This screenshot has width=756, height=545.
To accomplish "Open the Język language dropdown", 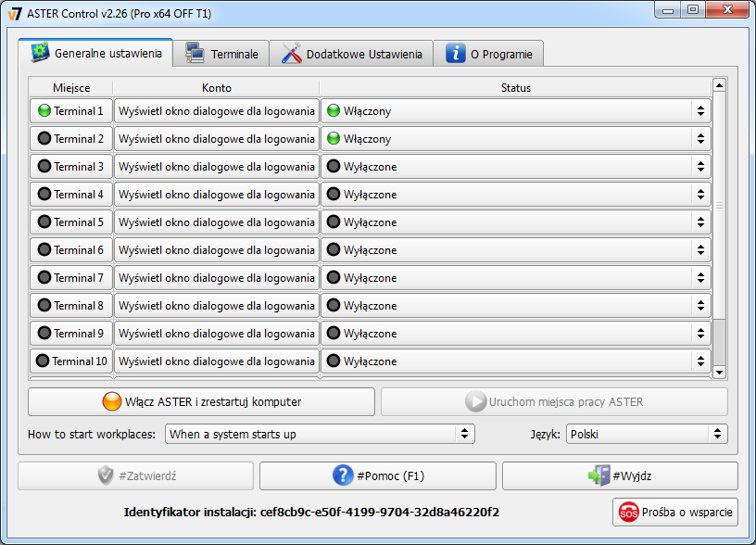I will click(647, 434).
